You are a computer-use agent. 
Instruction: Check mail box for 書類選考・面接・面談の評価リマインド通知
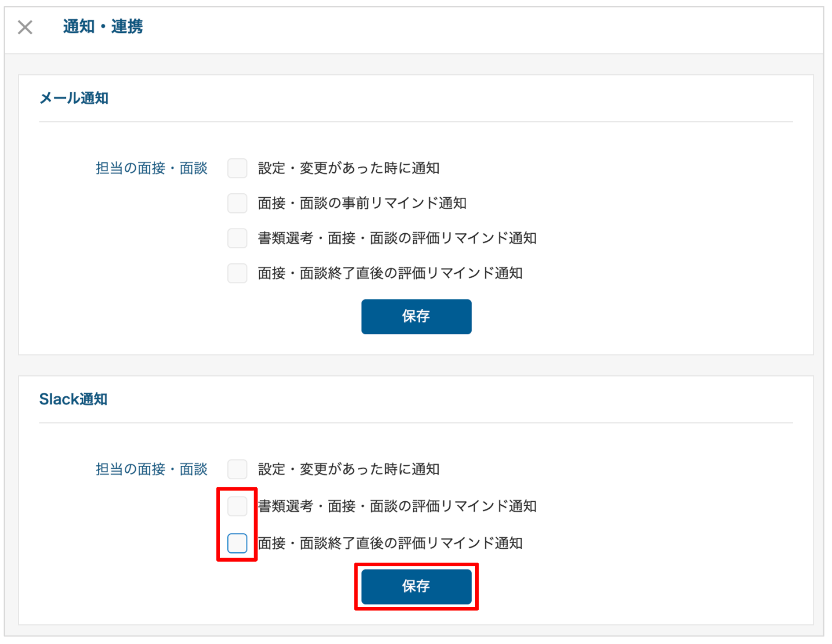click(x=237, y=238)
